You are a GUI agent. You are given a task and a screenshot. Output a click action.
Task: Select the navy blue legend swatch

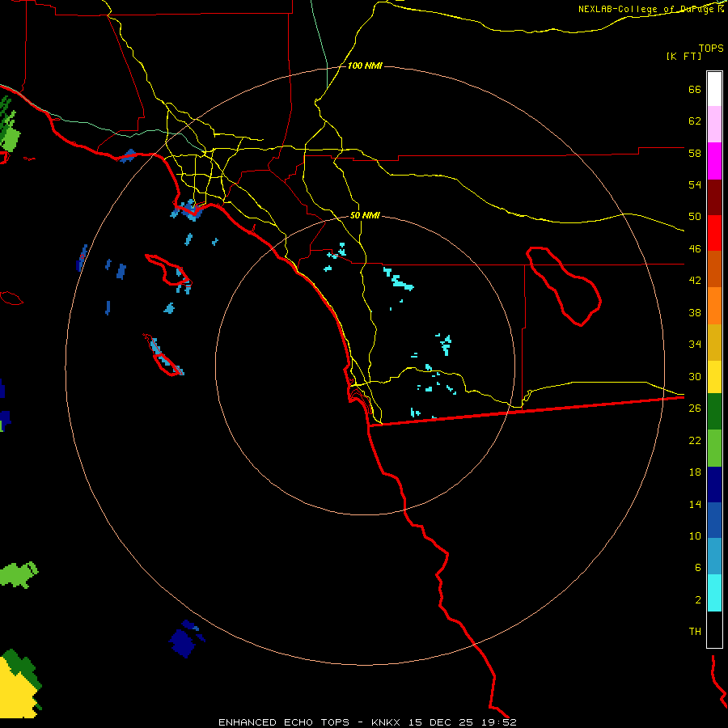pyautogui.click(x=714, y=485)
